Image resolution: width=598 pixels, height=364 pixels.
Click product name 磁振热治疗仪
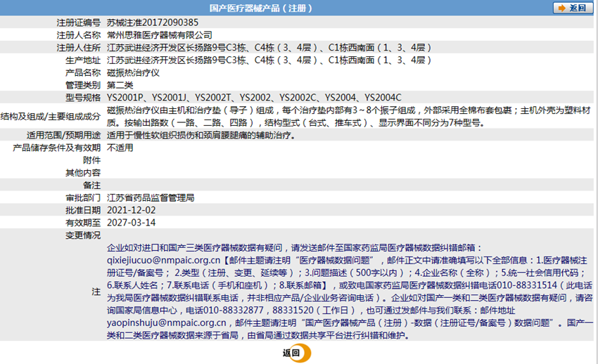(133, 72)
